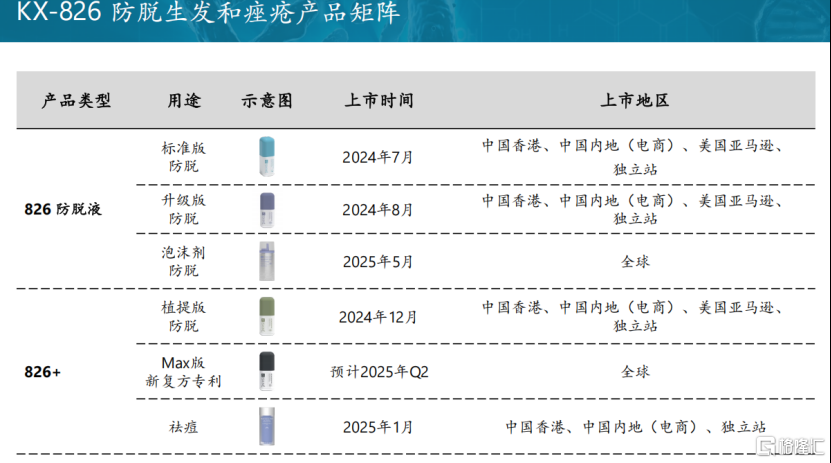Click the 2024年8月 launch date

377,210
